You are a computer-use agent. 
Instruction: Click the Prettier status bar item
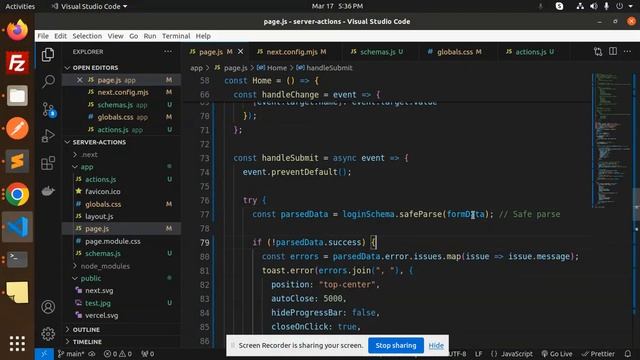pyautogui.click(x=598, y=354)
